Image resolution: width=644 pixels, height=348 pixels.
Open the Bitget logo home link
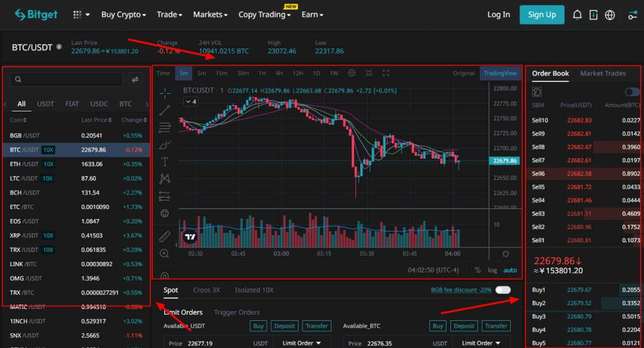pyautogui.click(x=36, y=14)
